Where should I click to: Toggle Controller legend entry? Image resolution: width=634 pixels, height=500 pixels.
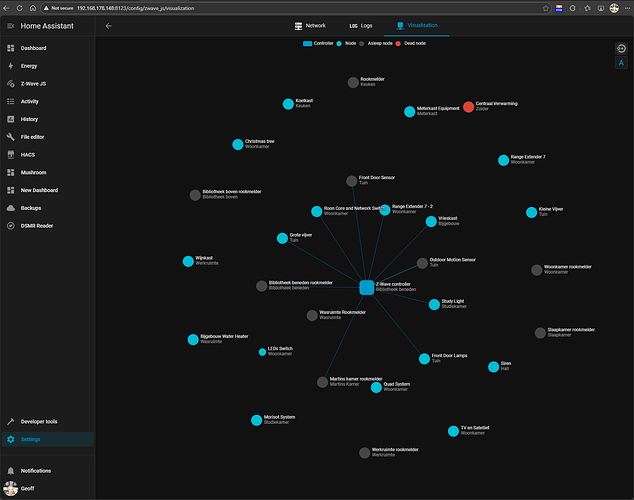pyautogui.click(x=318, y=43)
